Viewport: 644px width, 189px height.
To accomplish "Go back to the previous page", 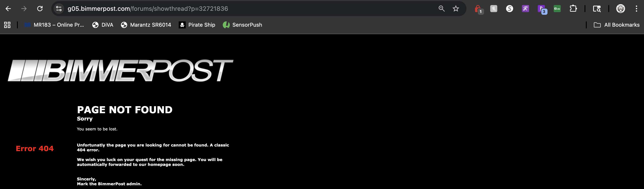I will pyautogui.click(x=8, y=9).
